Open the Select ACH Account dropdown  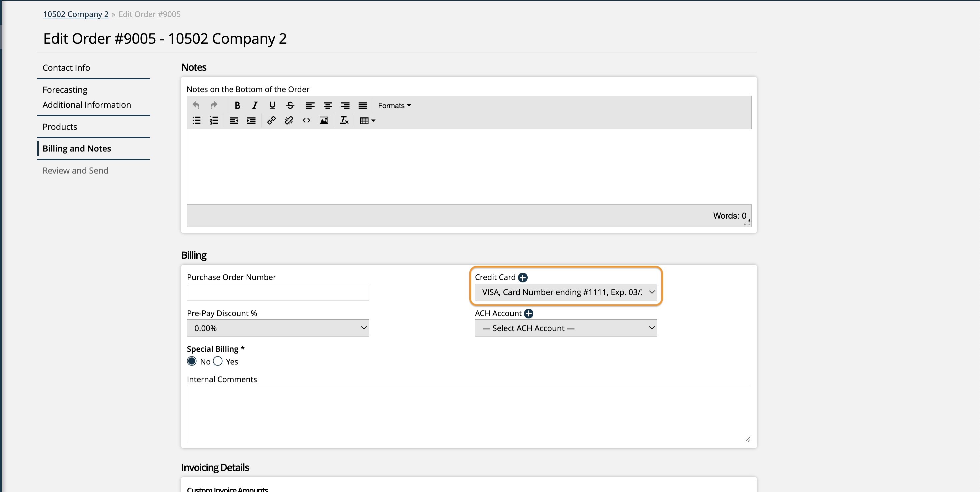tap(565, 328)
